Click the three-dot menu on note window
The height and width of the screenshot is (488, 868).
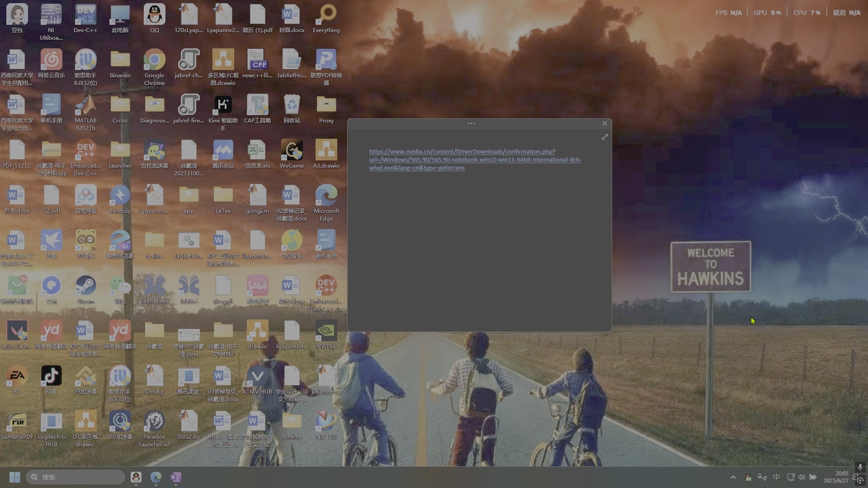[471, 123]
